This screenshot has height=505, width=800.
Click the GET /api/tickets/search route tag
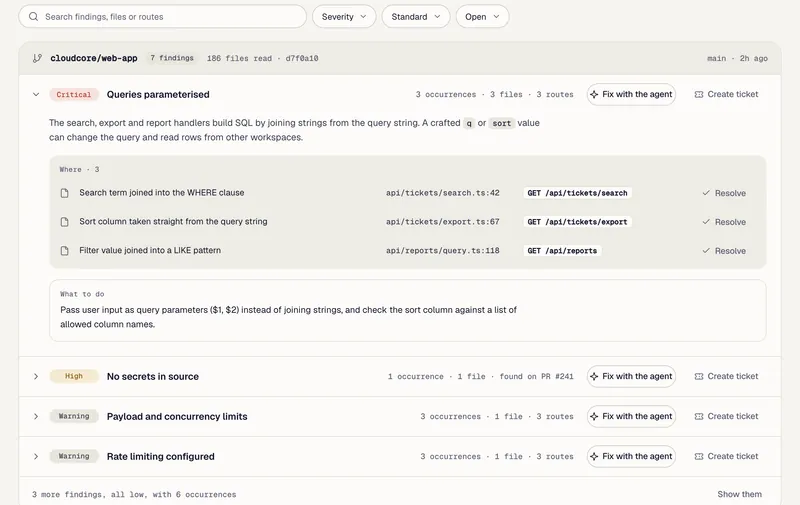pyautogui.click(x=578, y=193)
